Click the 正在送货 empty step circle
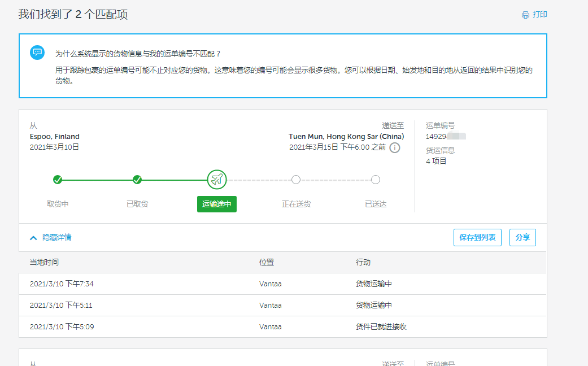This screenshot has width=588, height=366. click(296, 180)
